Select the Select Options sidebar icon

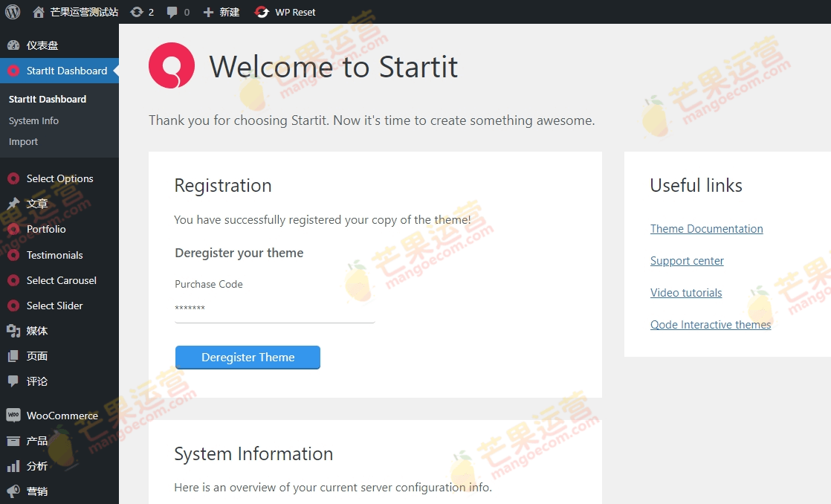point(12,178)
